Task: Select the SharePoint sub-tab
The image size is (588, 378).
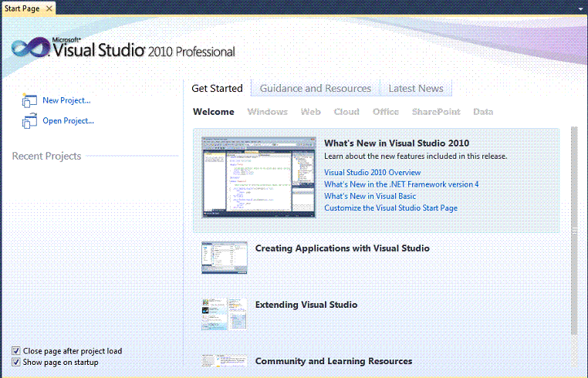Action: 436,112
